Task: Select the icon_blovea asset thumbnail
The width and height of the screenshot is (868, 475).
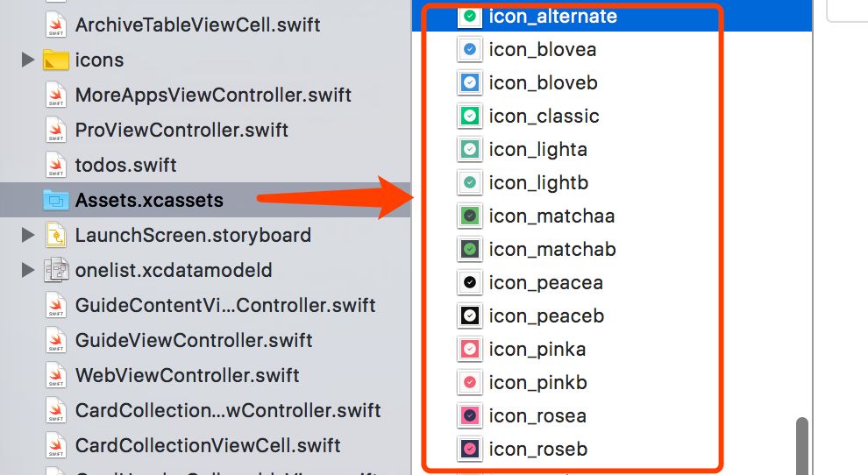Action: pyautogui.click(x=470, y=50)
